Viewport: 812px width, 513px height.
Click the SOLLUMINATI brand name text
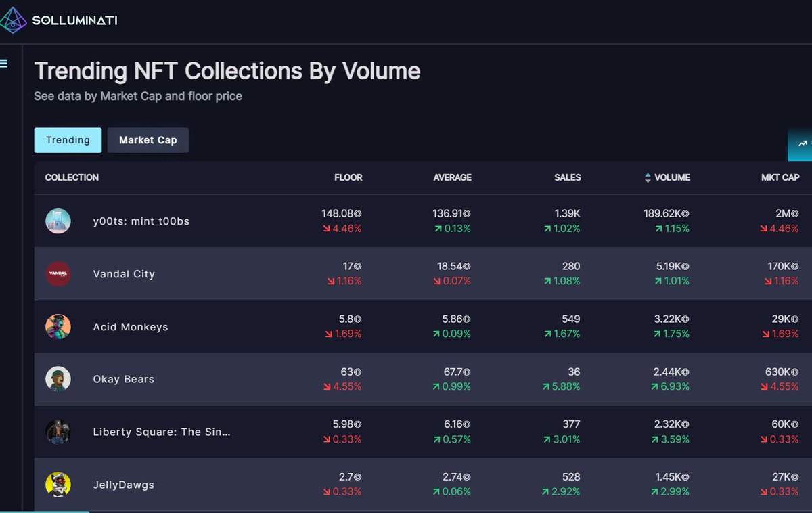[75, 20]
